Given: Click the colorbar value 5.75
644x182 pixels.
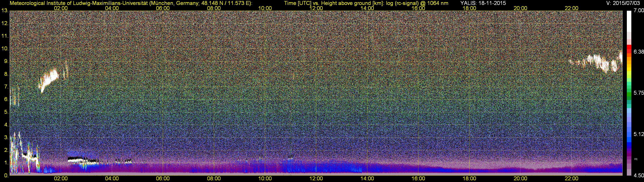Looking at the screenshot, I should pyautogui.click(x=638, y=93).
